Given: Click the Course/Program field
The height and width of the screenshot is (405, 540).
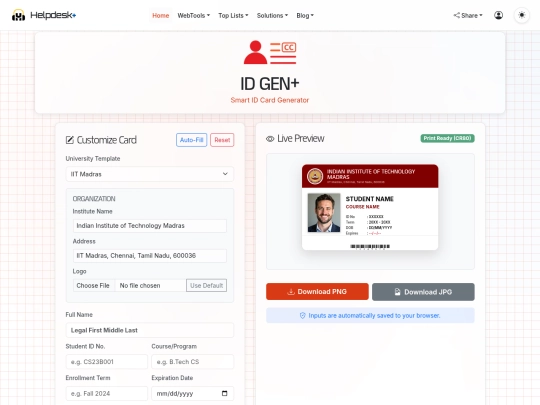Looking at the screenshot, I should [x=193, y=362].
